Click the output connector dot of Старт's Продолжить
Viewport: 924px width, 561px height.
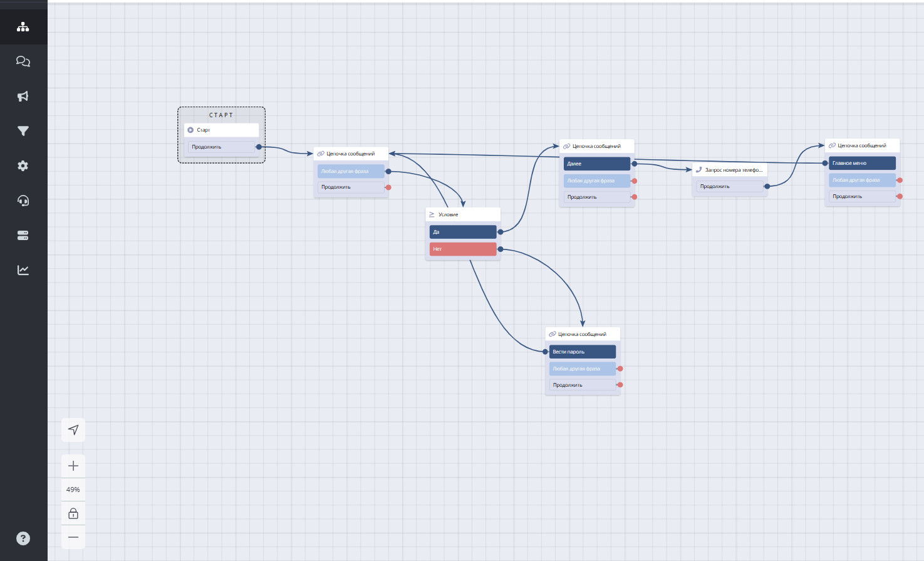click(259, 147)
